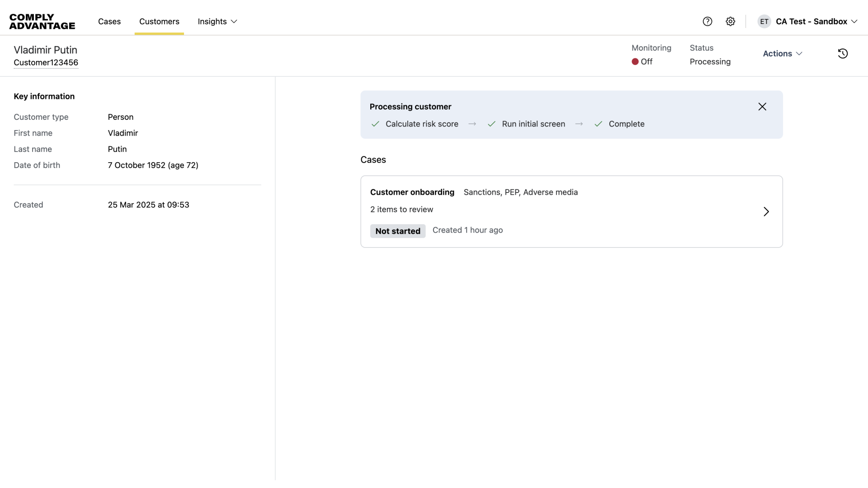Click the Processing status text

point(710,62)
